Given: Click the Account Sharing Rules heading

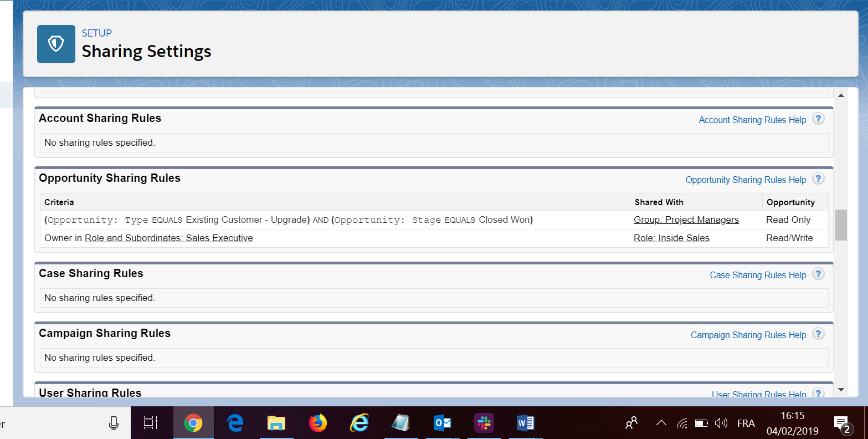Looking at the screenshot, I should [100, 119].
